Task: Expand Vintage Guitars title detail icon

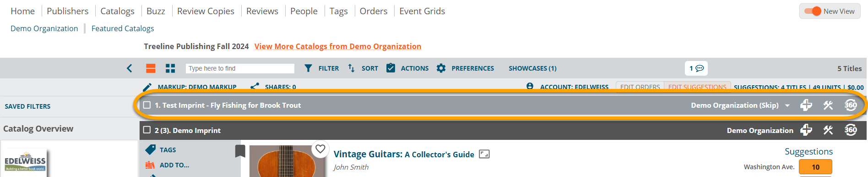Action: coord(484,154)
